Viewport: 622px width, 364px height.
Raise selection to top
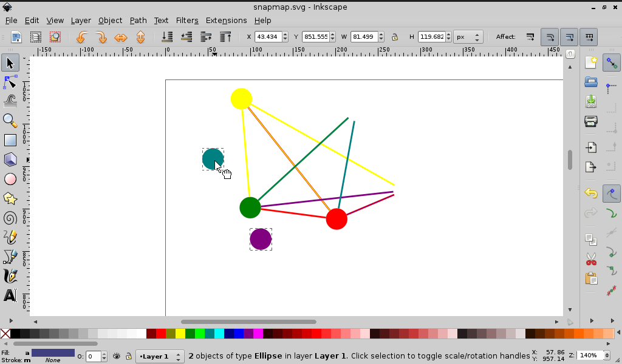click(225, 37)
